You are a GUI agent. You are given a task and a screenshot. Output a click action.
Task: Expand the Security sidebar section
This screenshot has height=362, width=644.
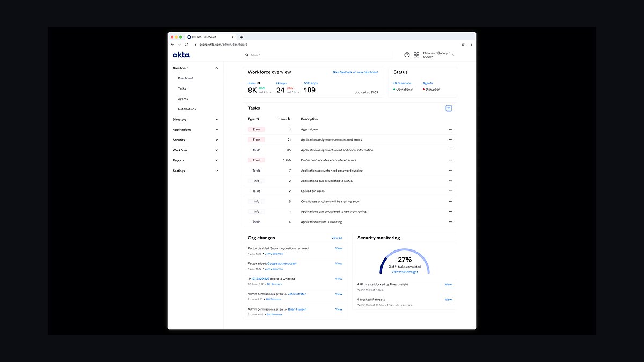(x=217, y=140)
